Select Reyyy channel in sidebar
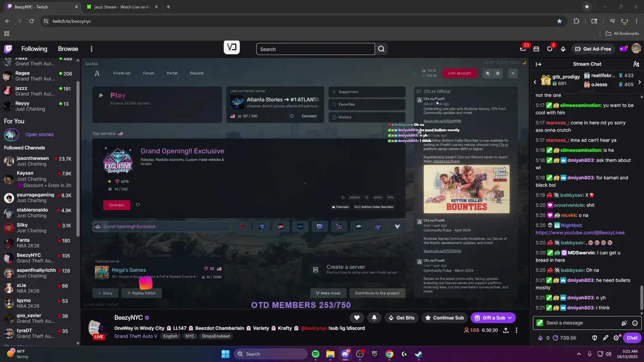 click(x=38, y=106)
